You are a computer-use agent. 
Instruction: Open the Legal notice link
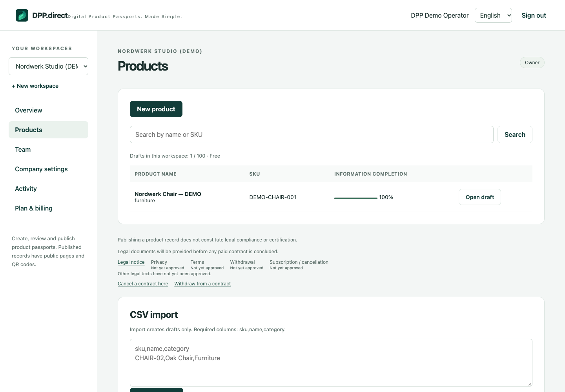coord(131,262)
